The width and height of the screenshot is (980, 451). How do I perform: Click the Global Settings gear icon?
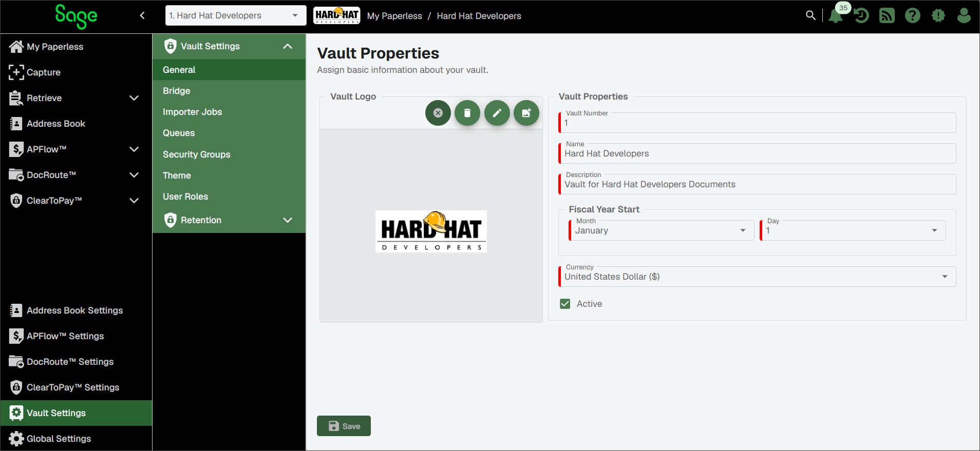(16, 439)
